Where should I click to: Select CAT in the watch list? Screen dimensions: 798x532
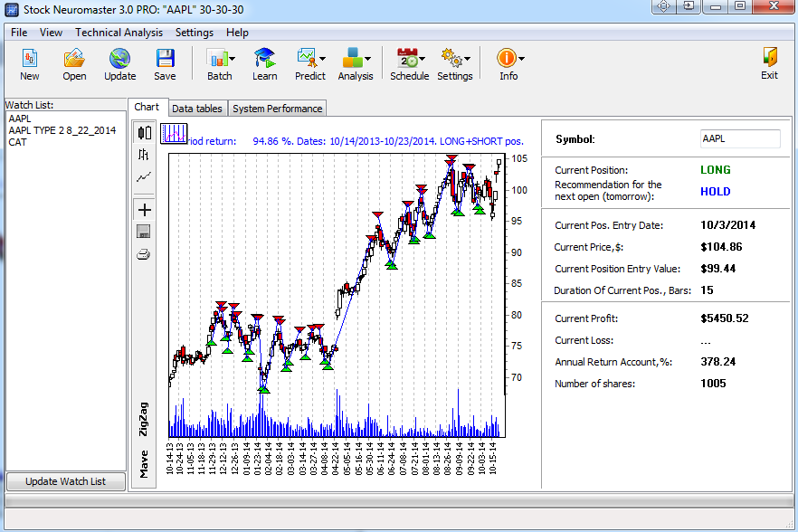[17, 142]
